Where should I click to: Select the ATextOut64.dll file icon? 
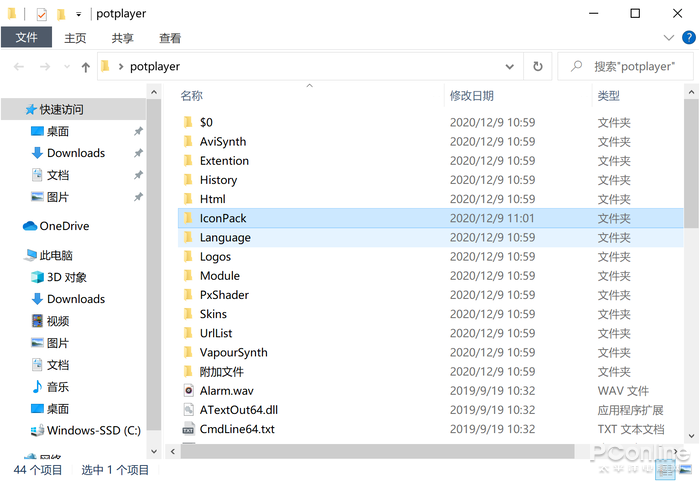click(188, 410)
